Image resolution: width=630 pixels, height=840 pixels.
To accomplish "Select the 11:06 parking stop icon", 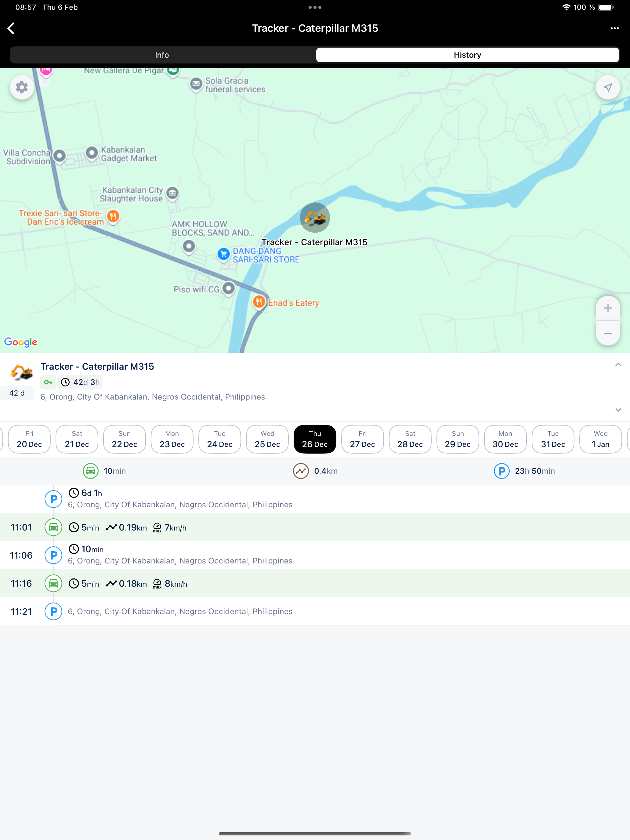I will tap(53, 555).
